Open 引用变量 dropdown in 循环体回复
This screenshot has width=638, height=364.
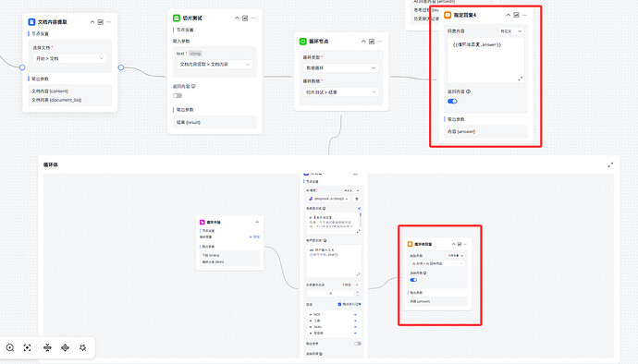(456, 255)
